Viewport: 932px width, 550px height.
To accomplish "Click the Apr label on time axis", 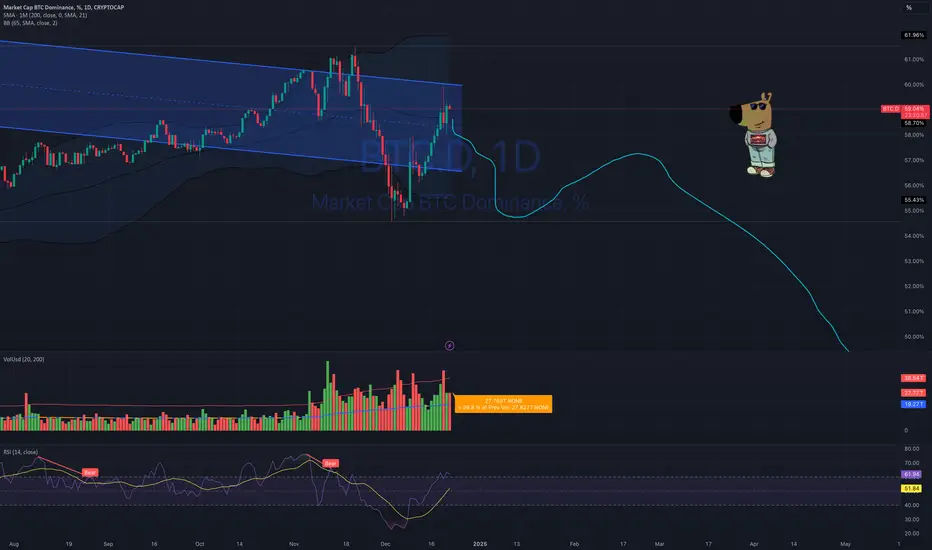I will [x=754, y=544].
